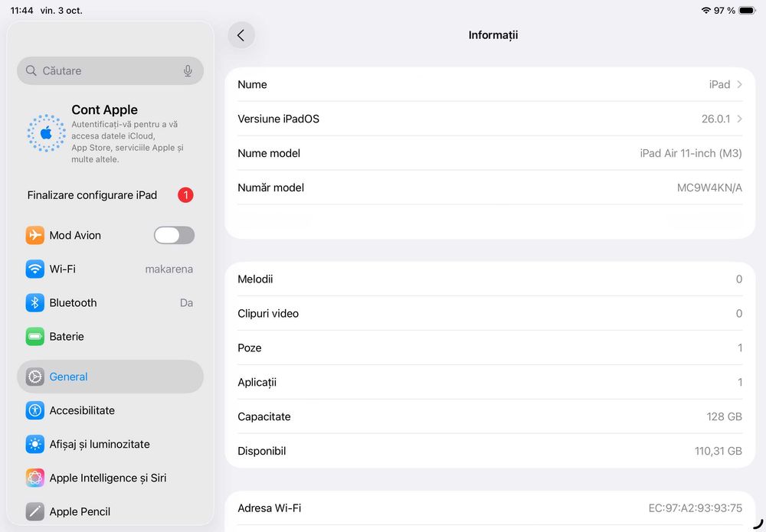Tap the Apple Pencil icon
Viewport: 766px width, 532px height.
[34, 511]
